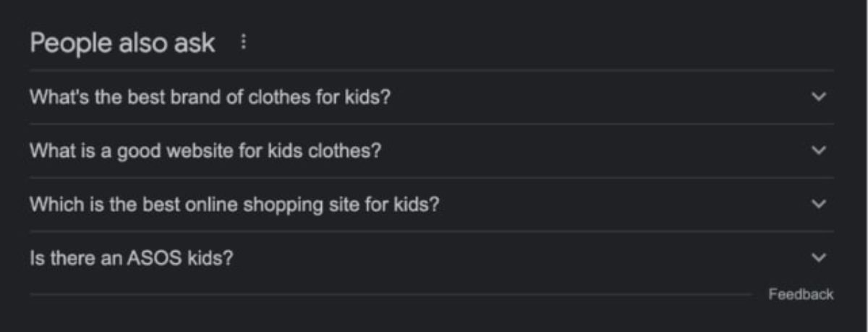Open "What is a good website for kids clothes?"
868x332 pixels.
pyautogui.click(x=205, y=150)
